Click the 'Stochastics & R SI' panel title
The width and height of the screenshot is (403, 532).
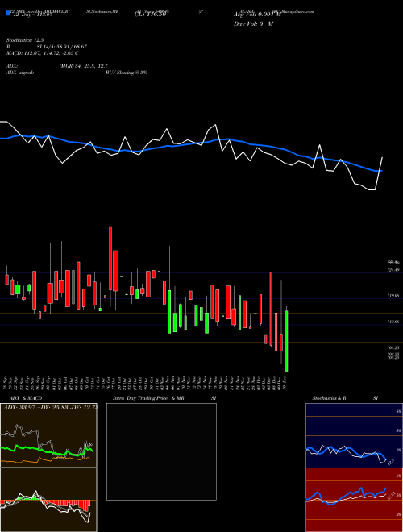coord(345,398)
